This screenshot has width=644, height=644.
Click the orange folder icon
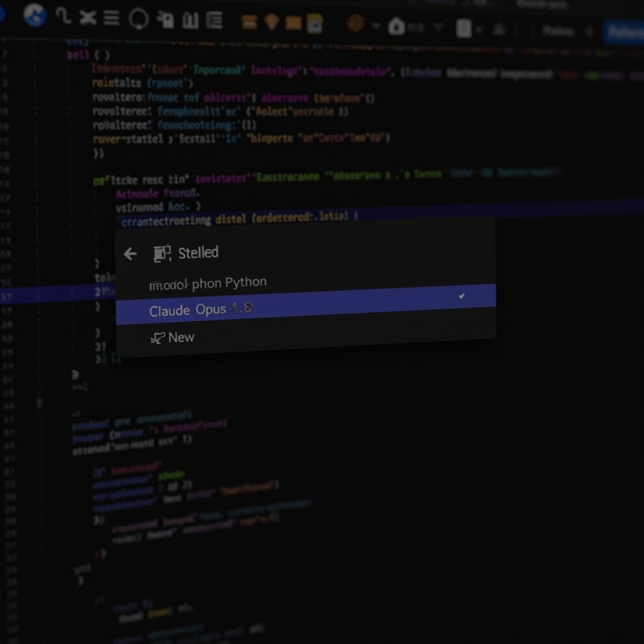293,23
